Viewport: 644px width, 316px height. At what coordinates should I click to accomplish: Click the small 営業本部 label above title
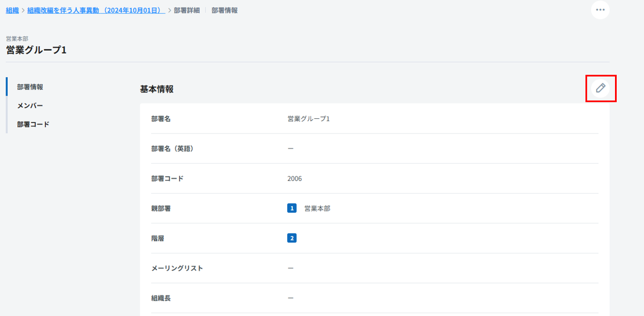(x=17, y=39)
